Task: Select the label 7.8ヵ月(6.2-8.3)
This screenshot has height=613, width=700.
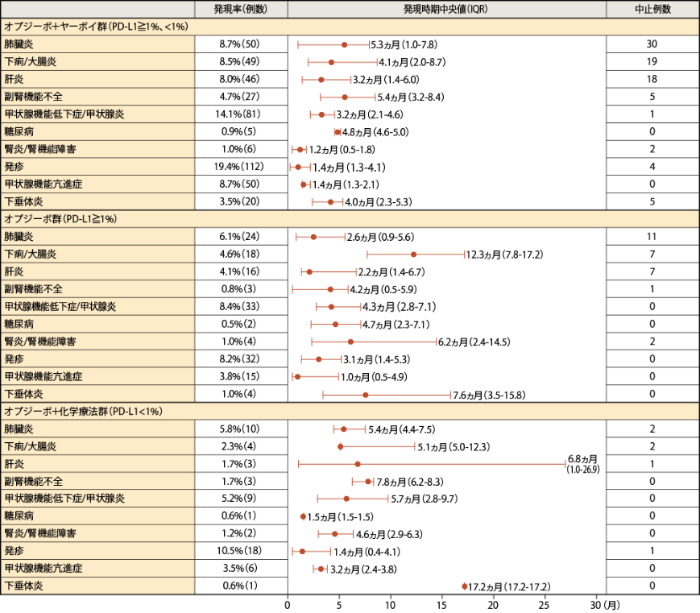Action: point(410,482)
